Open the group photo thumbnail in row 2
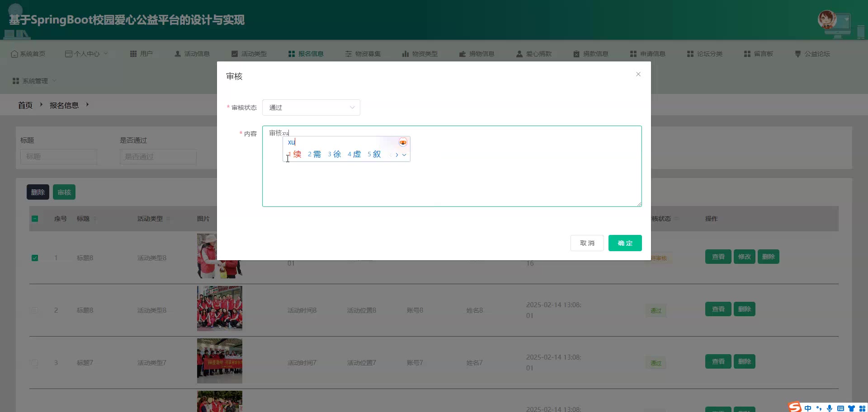868x412 pixels. click(220, 309)
